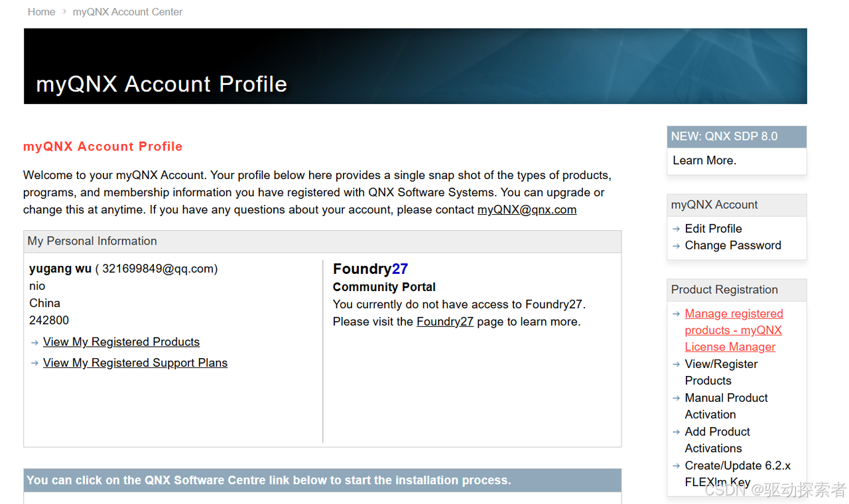Screen dimensions: 849x504
Task: Open myQNX Account Center breadcrumb
Action: pyautogui.click(x=127, y=12)
